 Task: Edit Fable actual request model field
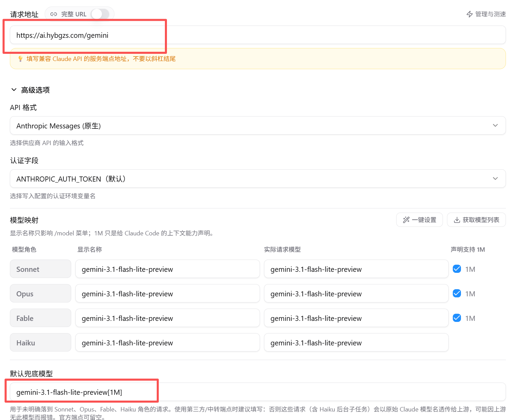coord(356,318)
